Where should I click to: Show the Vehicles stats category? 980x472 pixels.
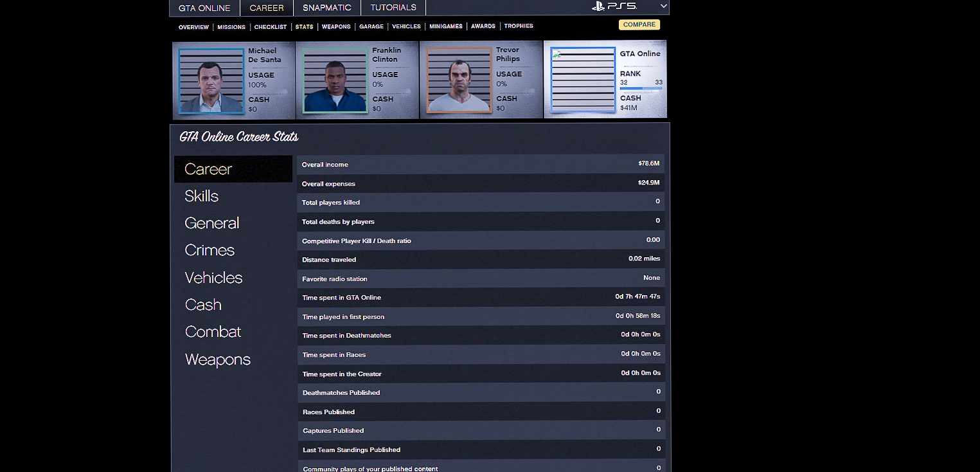213,278
